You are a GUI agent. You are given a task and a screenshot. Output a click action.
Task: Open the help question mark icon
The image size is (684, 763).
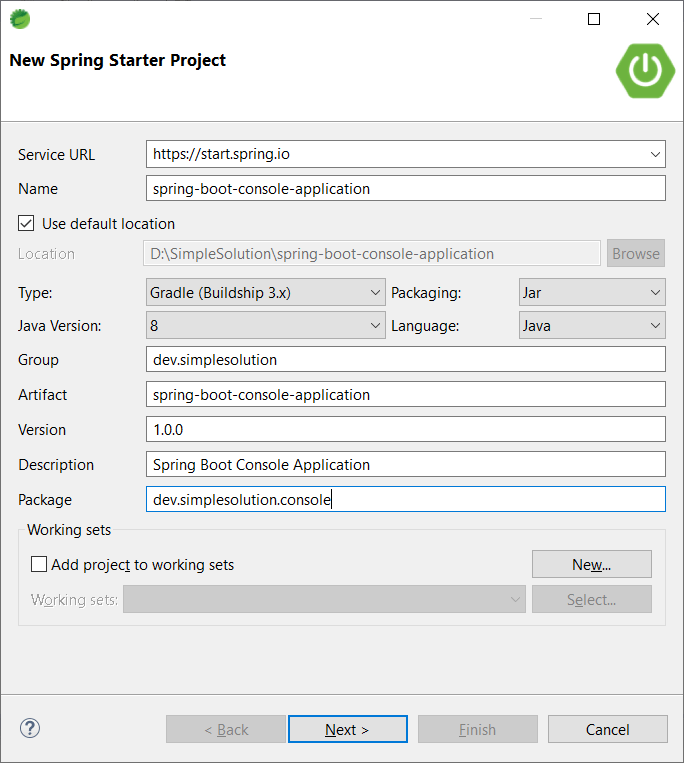(x=30, y=728)
